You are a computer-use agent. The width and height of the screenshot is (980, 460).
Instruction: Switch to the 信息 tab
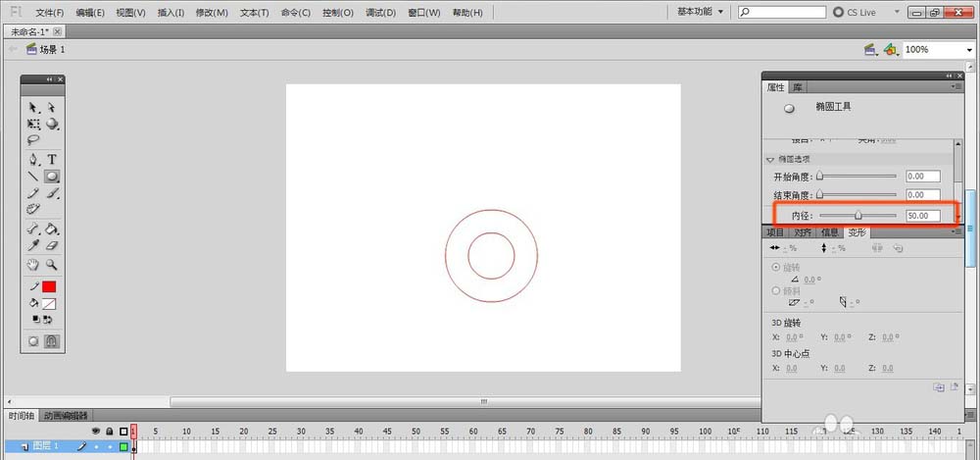click(x=830, y=232)
